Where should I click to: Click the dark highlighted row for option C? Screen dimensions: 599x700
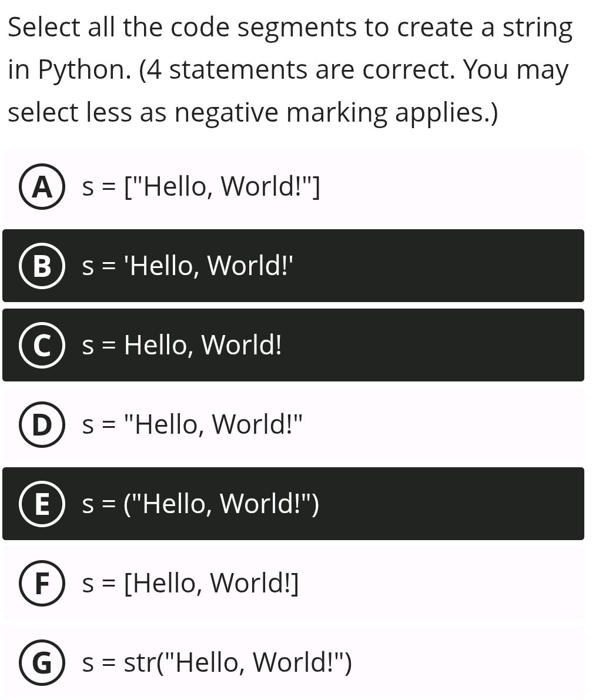294,345
